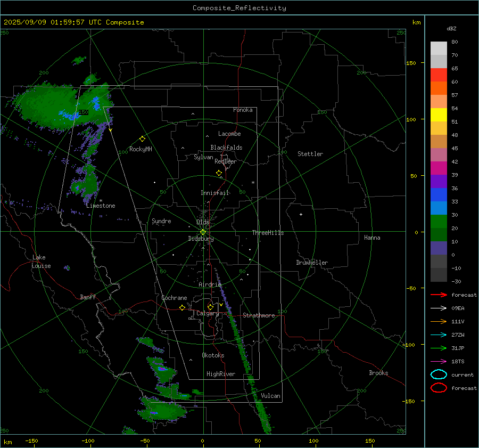Screen dimensions: 479x448
Task: Click the Sylvan label
Action: [203, 157]
